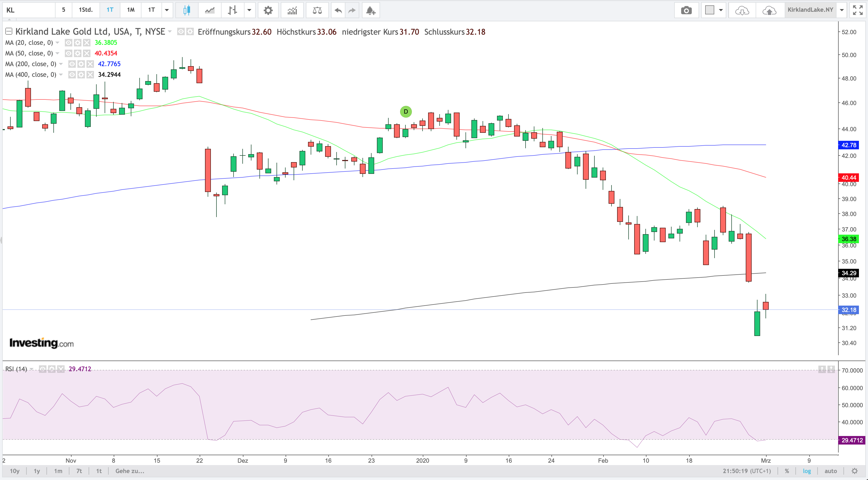Take a snapshot with camera icon
Viewport: 868px width, 480px height.
(686, 10)
